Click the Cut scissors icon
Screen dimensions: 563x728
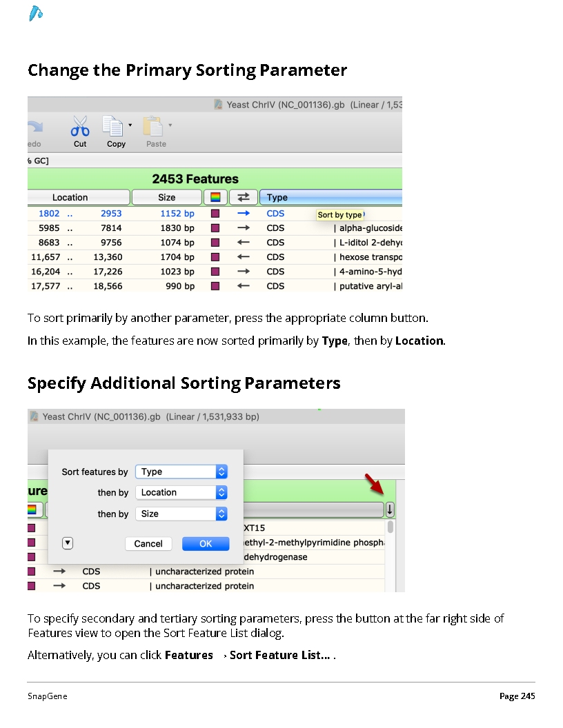click(x=80, y=126)
